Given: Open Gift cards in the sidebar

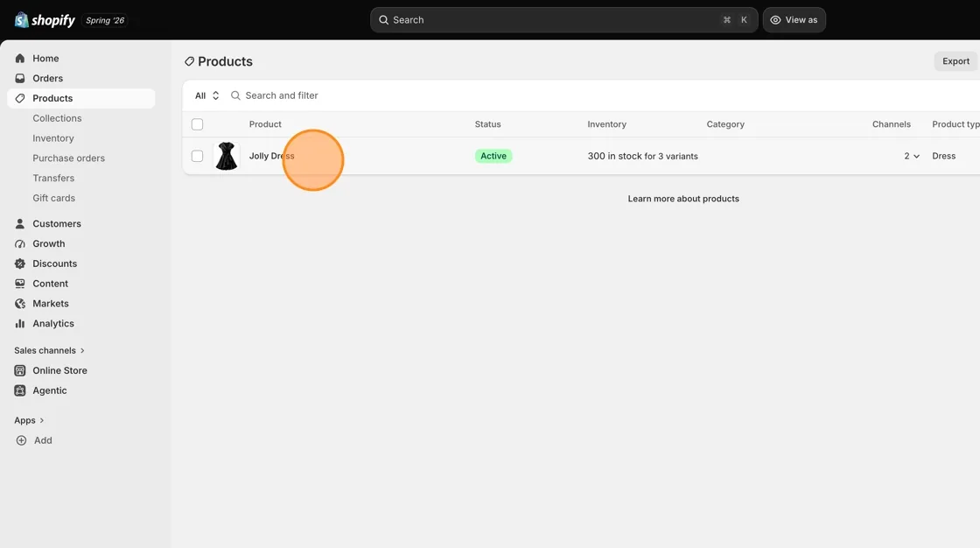Looking at the screenshot, I should 53,199.
